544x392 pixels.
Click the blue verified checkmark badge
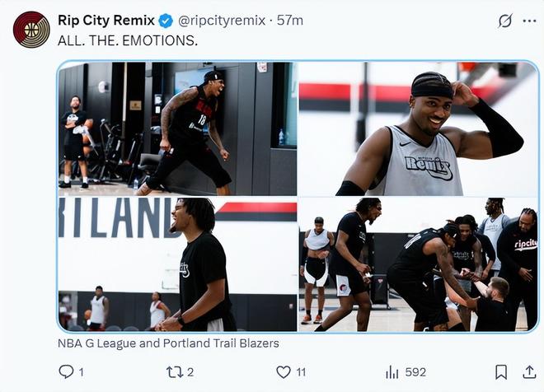pos(165,21)
